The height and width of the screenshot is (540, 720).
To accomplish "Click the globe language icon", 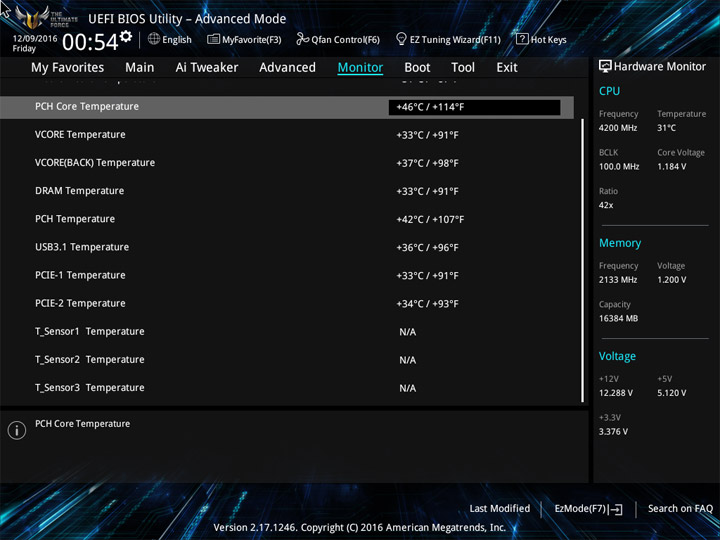I will point(154,39).
